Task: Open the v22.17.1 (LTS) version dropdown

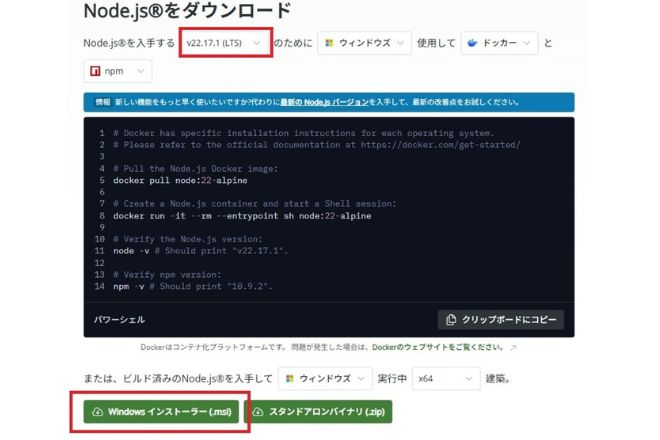Action: (225, 43)
